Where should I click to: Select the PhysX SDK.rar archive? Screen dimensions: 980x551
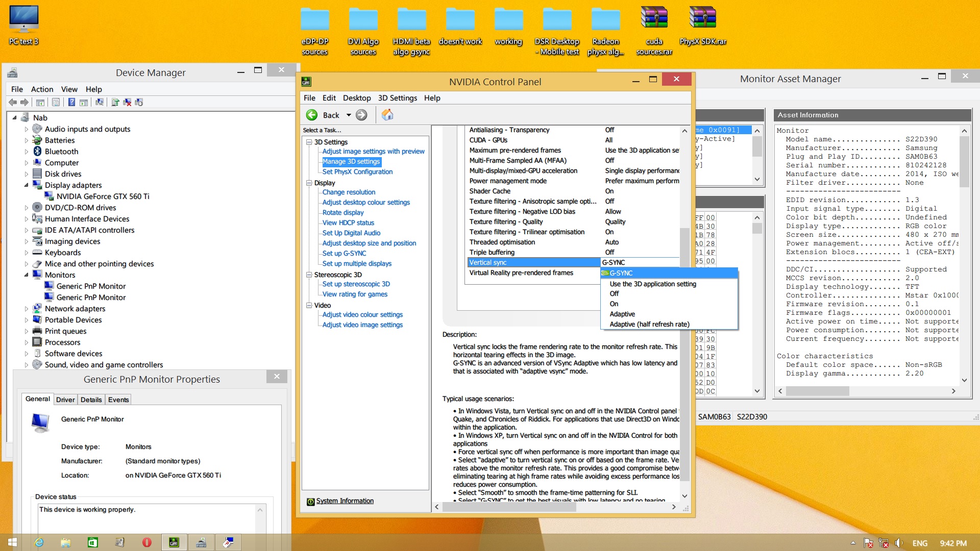click(703, 26)
